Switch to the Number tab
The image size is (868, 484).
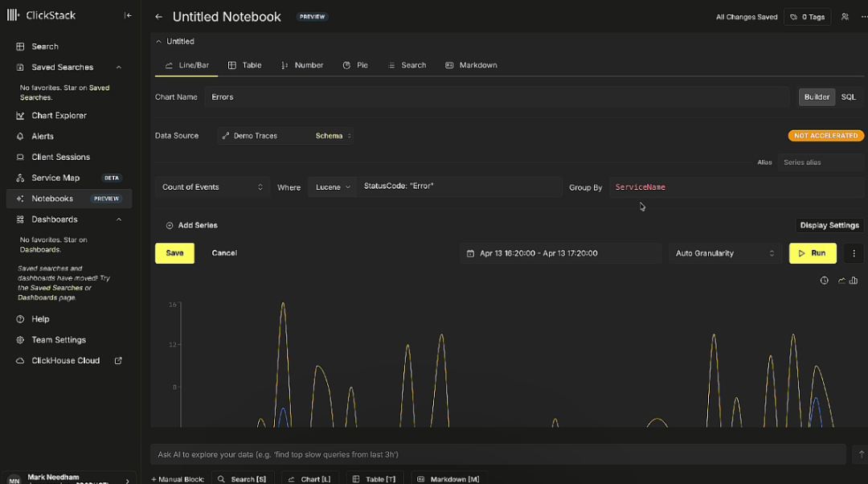[301, 65]
